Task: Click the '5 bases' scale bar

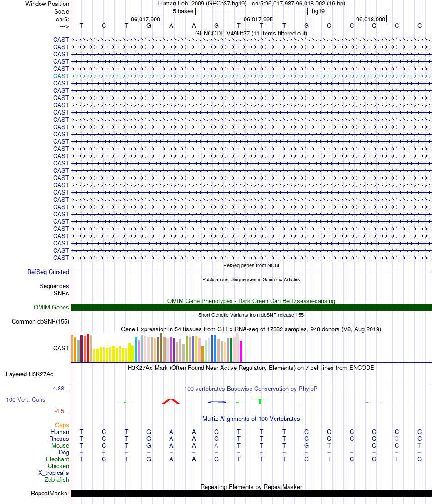Action: [x=251, y=11]
